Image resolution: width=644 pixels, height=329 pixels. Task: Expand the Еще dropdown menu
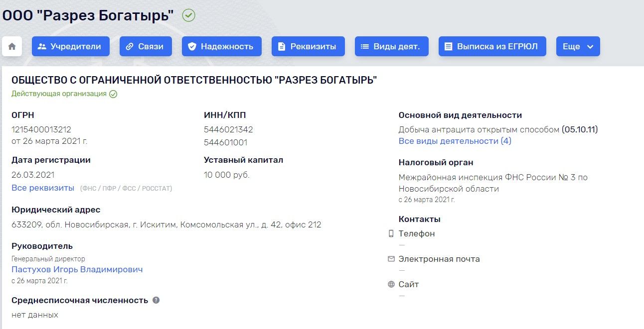point(578,46)
